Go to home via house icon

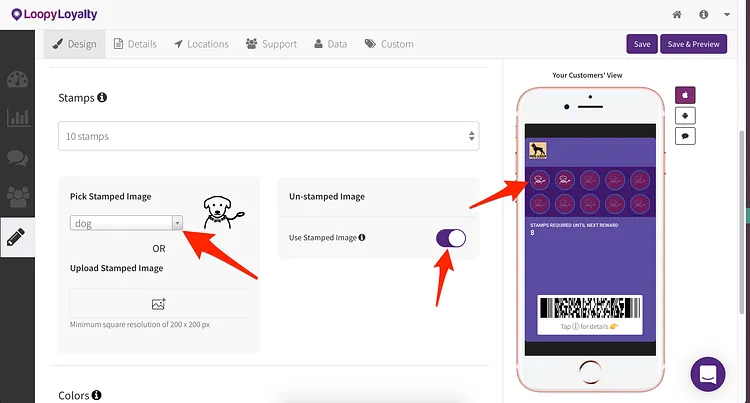pyautogui.click(x=677, y=14)
